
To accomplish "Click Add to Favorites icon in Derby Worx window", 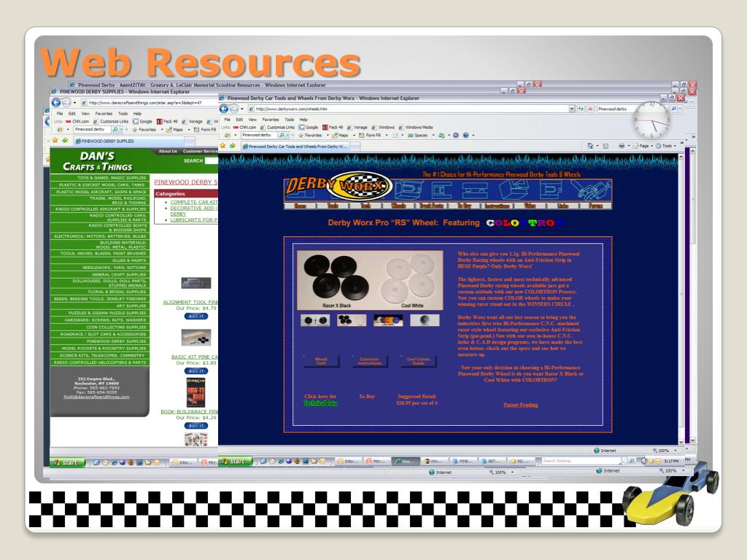I will point(233,146).
